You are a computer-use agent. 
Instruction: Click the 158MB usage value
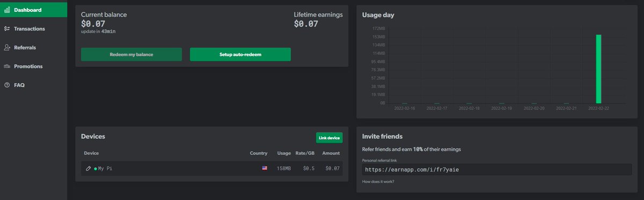pyautogui.click(x=284, y=168)
